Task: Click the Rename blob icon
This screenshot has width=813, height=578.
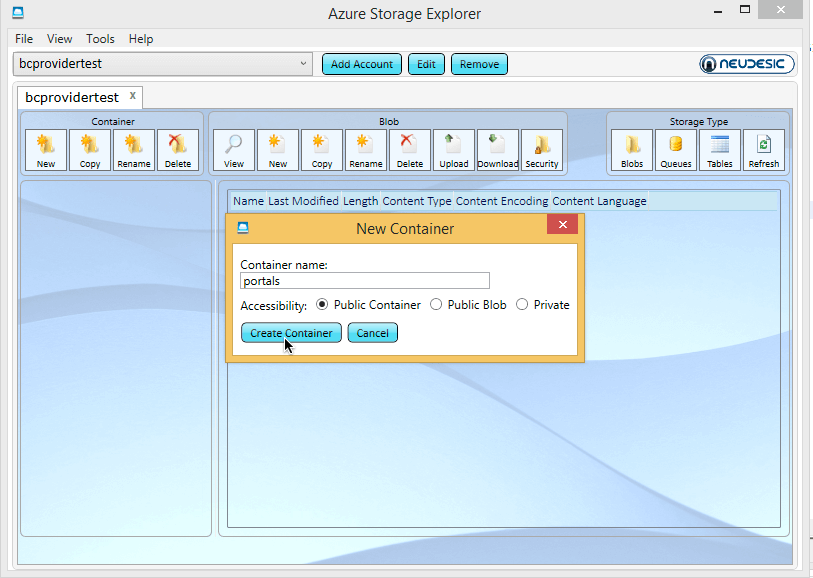Action: (366, 150)
